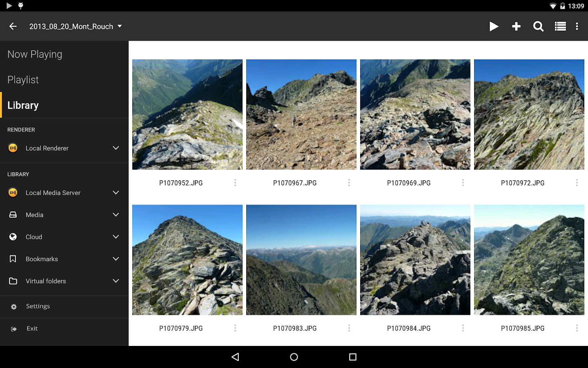Open options menu for P1070952.JPG
This screenshot has height=368, width=588.
[x=235, y=183]
